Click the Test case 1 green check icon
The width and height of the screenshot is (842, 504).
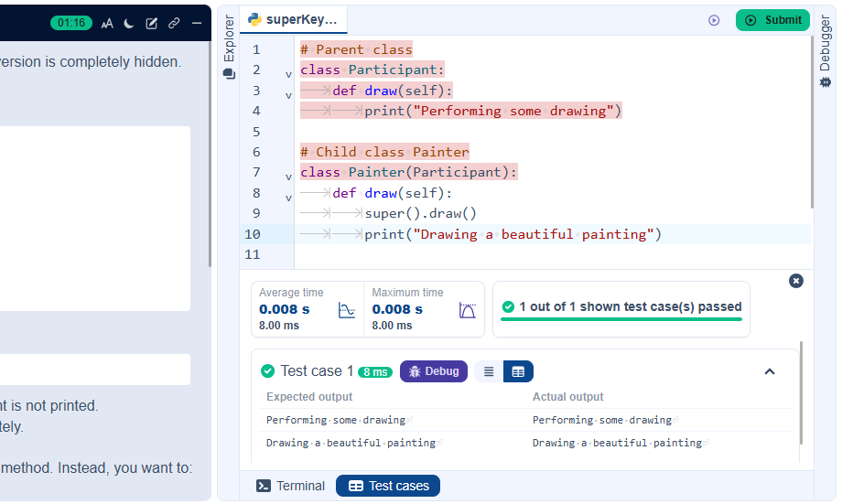[x=267, y=370]
